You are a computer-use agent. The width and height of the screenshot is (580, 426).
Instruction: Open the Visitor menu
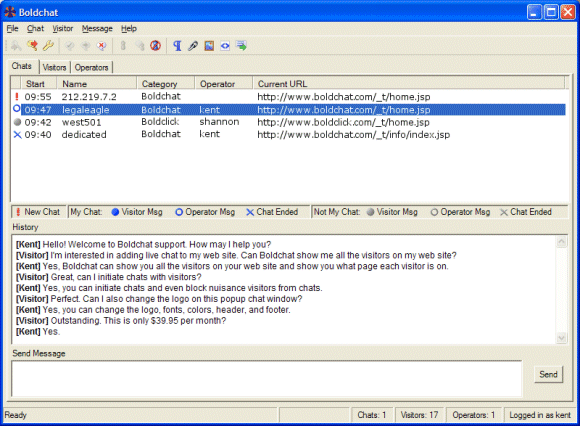click(x=63, y=28)
